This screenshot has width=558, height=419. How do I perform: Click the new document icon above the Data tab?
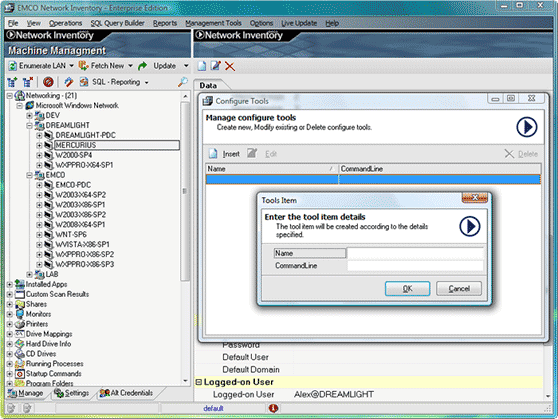click(x=202, y=66)
